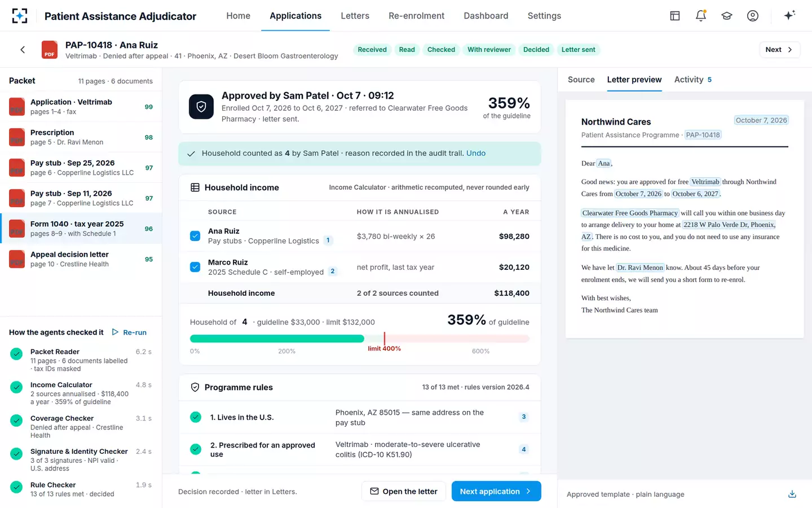
Task: Open the Re-enrolment menu item
Action: point(417,16)
